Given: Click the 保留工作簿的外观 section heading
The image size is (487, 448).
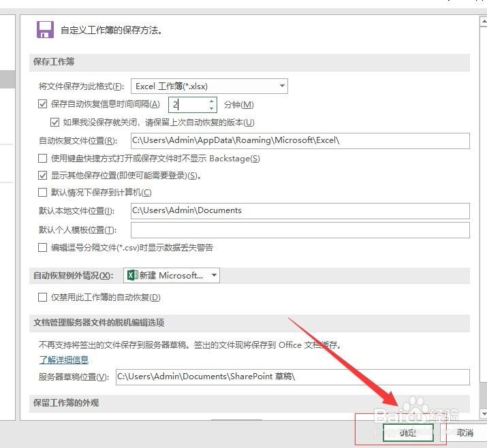Looking at the screenshot, I should 66,402.
